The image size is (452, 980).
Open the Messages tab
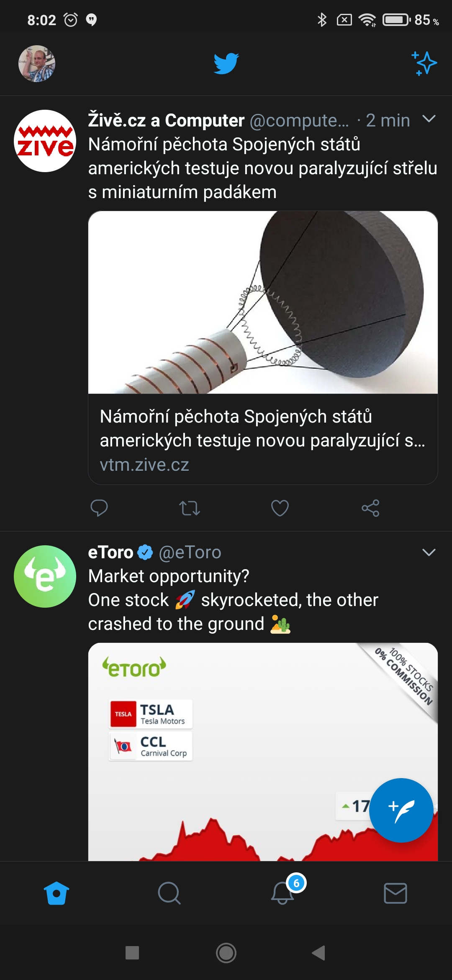click(395, 893)
